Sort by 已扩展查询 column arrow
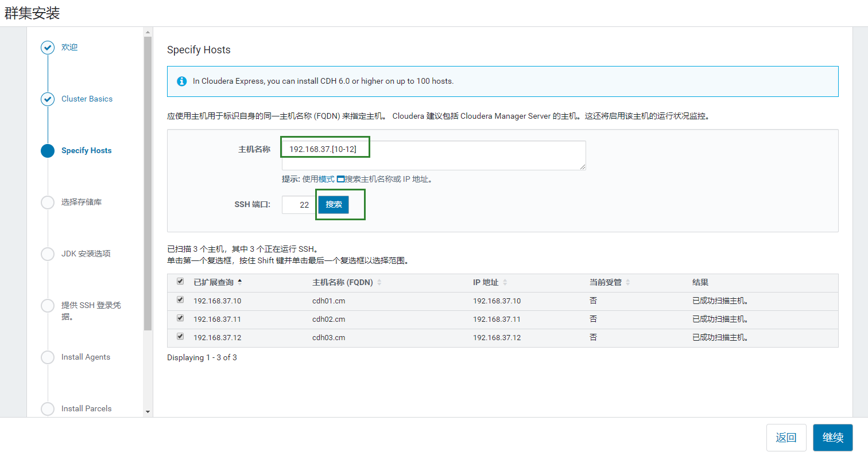The height and width of the screenshot is (452, 868). 239,282
